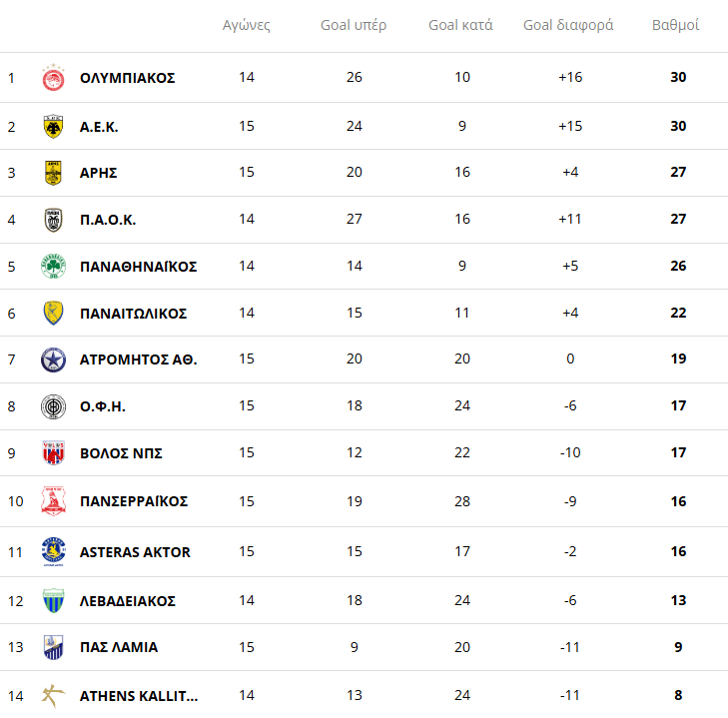Click the Goal διαφορά column header
The height and width of the screenshot is (718, 728).
pos(568,25)
